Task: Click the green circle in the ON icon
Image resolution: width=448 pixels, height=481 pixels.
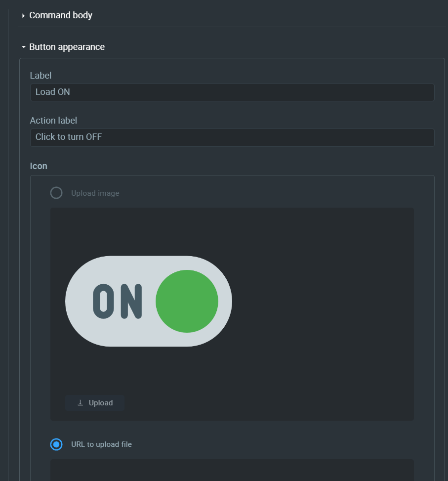Action: (187, 301)
